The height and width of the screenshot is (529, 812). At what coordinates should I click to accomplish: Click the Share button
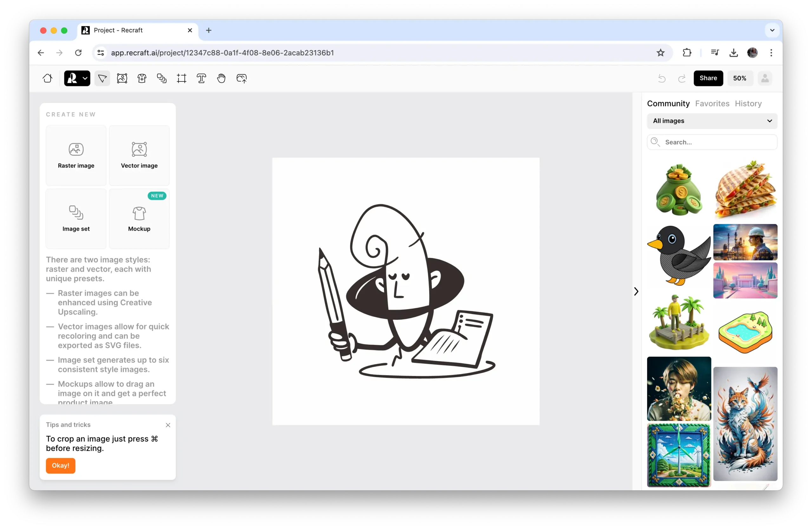tap(708, 78)
